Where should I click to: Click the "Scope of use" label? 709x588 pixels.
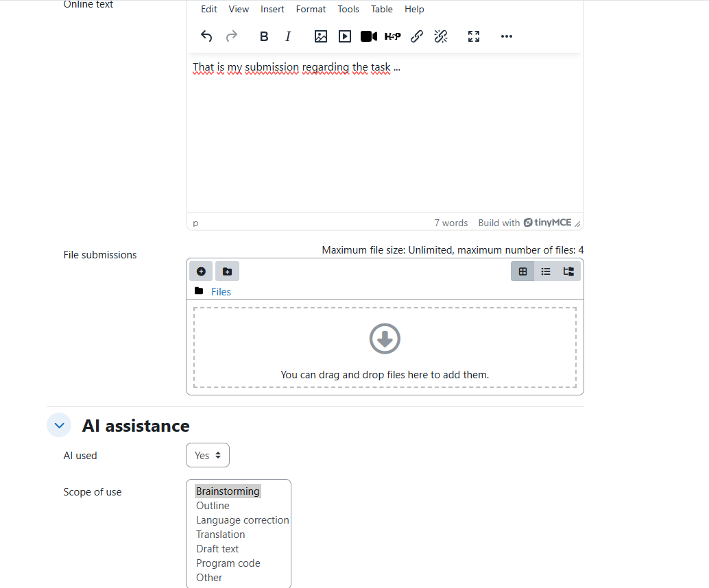click(x=93, y=492)
